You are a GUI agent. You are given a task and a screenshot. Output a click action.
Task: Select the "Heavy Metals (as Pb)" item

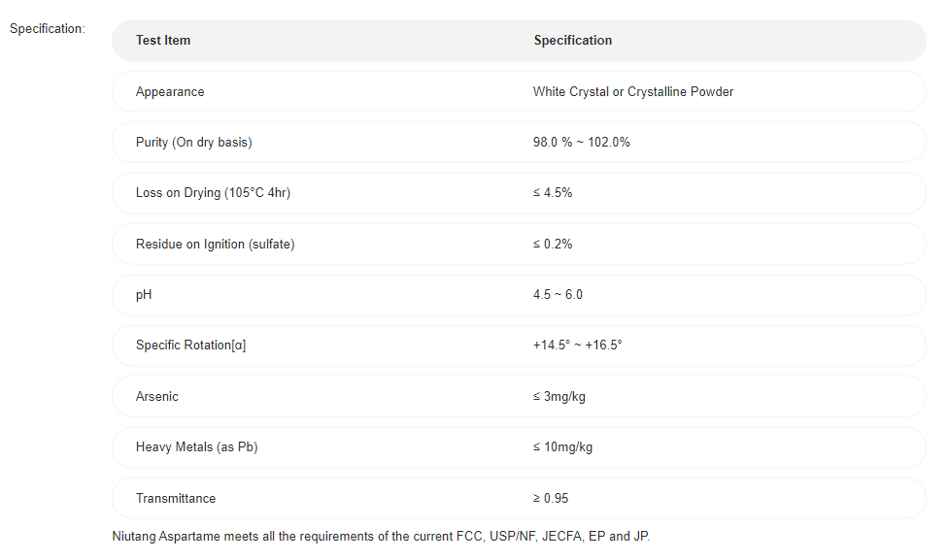click(x=196, y=447)
